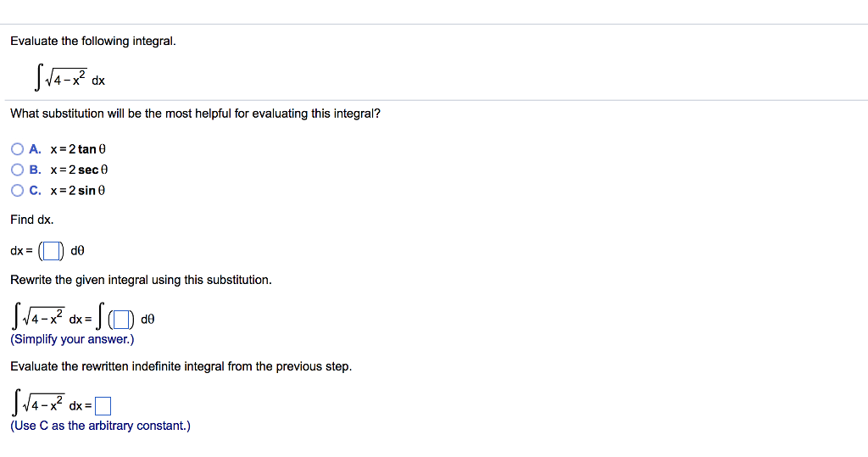
Task: Click the top integral expression √(4−x²) dx
Action: (70, 79)
